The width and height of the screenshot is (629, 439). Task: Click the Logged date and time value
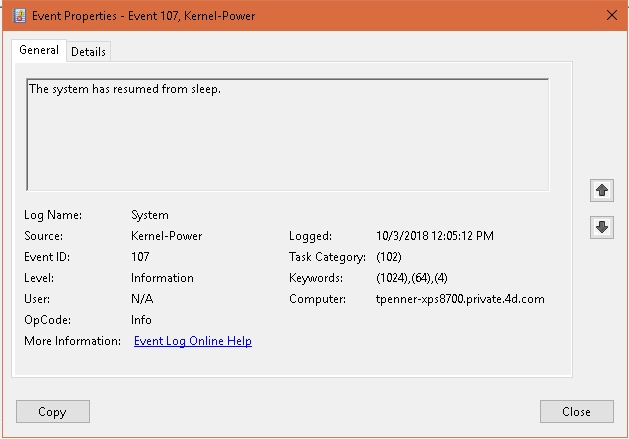(x=435, y=236)
